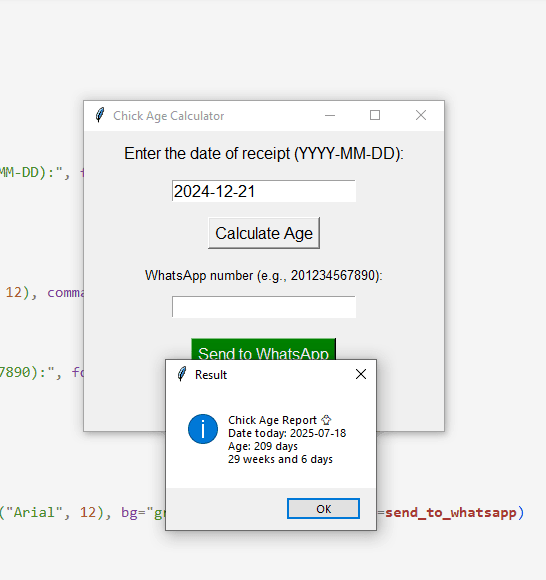Click OK in the Result dialog

[x=323, y=509]
